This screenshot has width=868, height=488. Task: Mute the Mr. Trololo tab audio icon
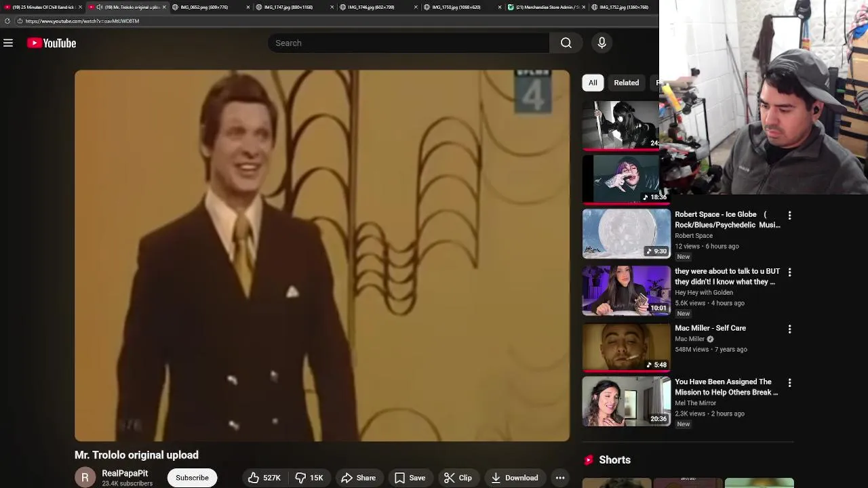[x=100, y=7]
